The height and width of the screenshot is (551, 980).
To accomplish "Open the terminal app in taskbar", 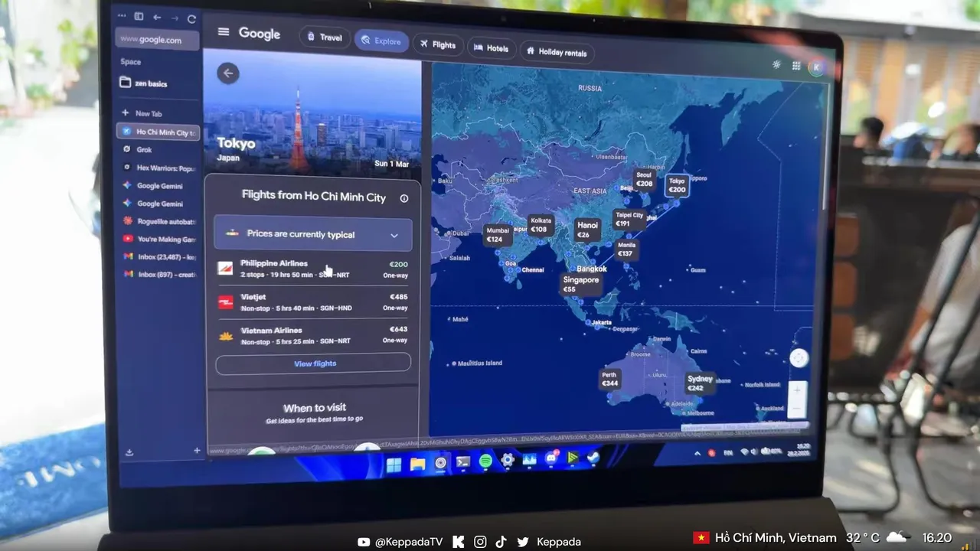I will coord(463,462).
